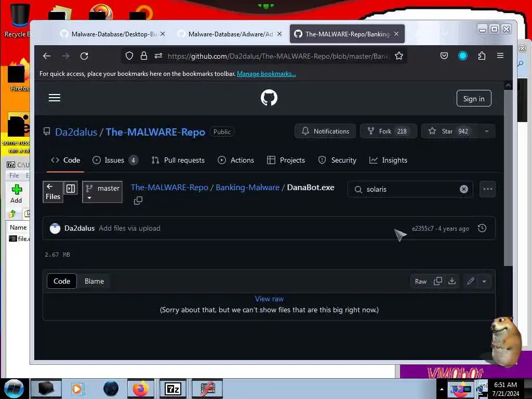Go to GitHub homepage via Octocat logo
This screenshot has height=399, width=532.
click(269, 98)
